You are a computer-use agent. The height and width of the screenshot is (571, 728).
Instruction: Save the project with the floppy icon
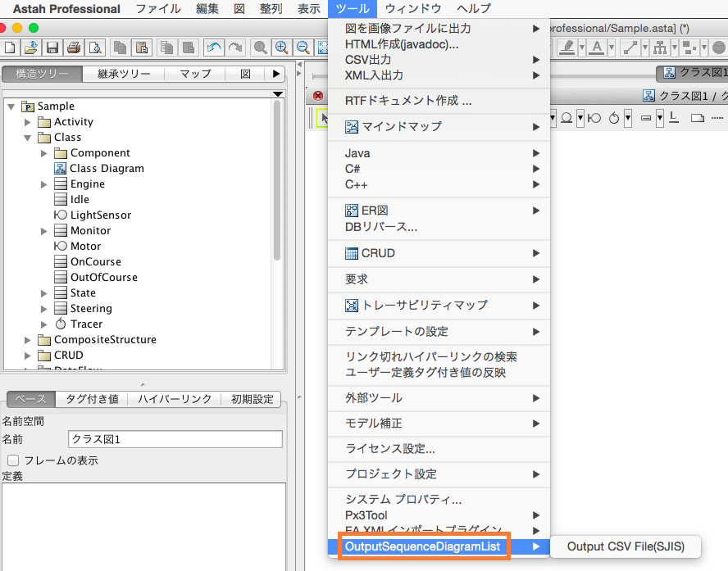coord(52,48)
